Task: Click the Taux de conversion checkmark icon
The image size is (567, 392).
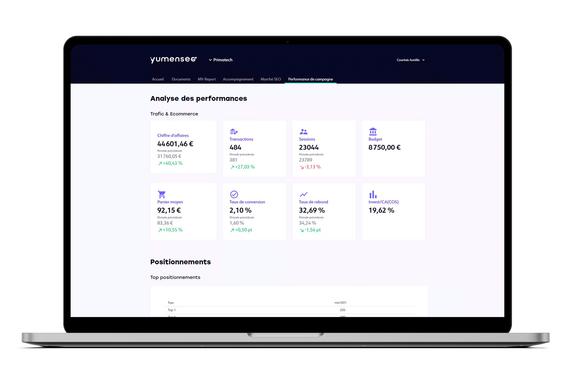Action: point(234,194)
